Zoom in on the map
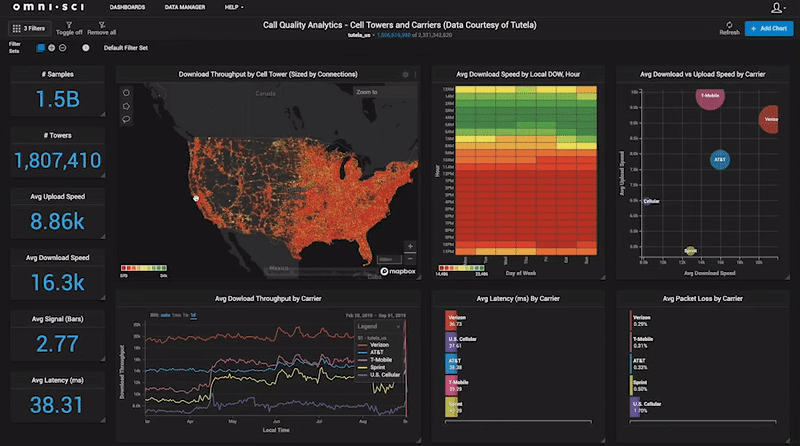Image resolution: width=800 pixels, height=446 pixels. [410, 246]
